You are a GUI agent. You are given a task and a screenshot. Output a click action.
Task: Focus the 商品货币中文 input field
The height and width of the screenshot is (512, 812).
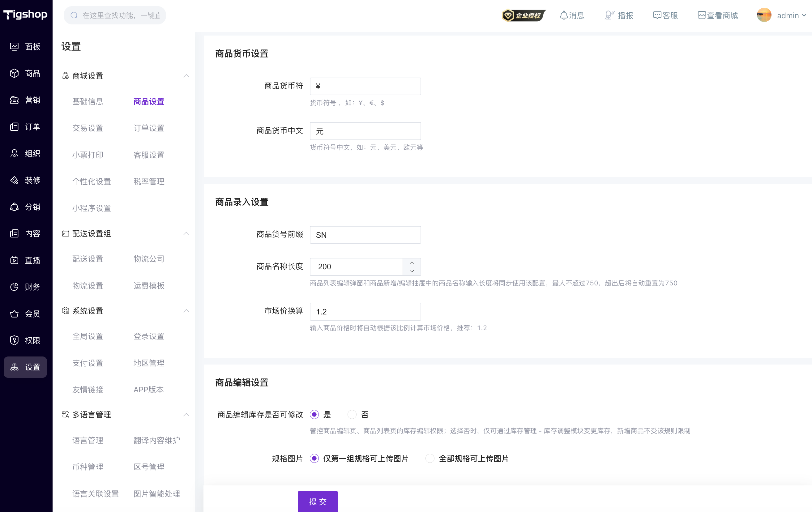(x=365, y=131)
